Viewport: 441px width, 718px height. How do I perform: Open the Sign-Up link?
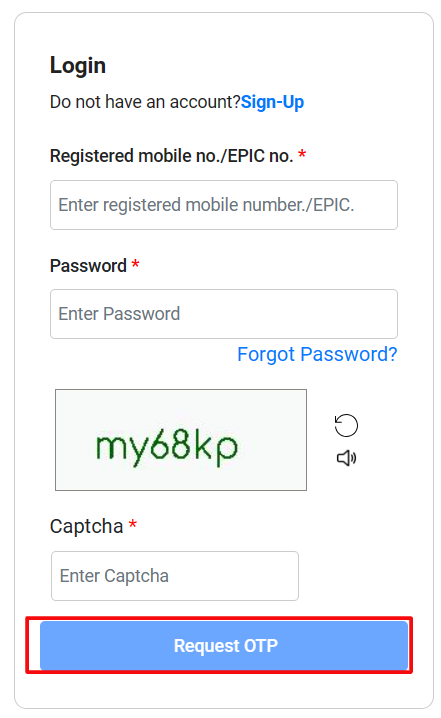pos(272,102)
